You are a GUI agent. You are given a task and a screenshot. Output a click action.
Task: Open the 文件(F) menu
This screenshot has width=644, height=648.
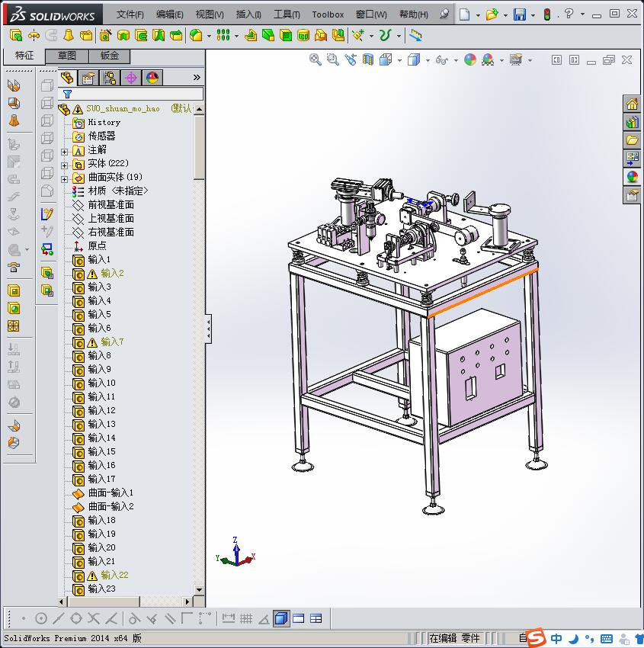[130, 14]
